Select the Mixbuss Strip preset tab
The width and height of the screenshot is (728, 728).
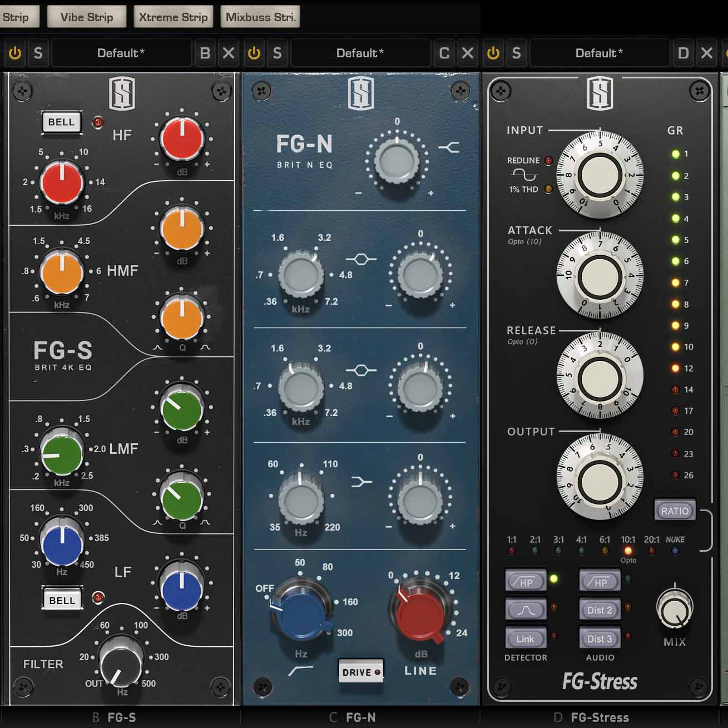pos(260,17)
